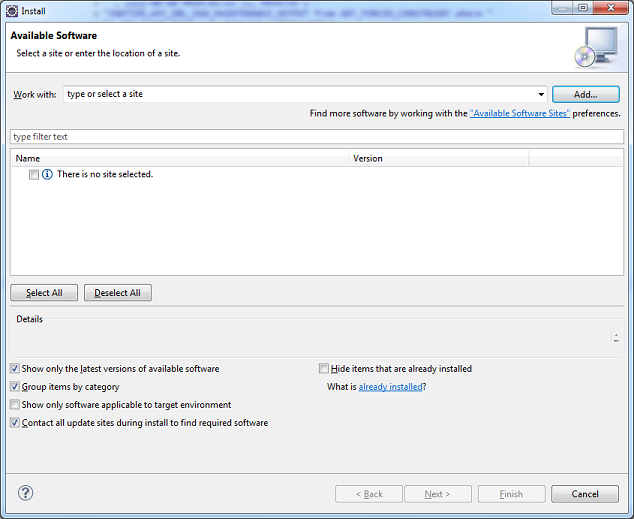
Task: Click the info icon beside 'There is no site selected'
Action: tap(47, 174)
